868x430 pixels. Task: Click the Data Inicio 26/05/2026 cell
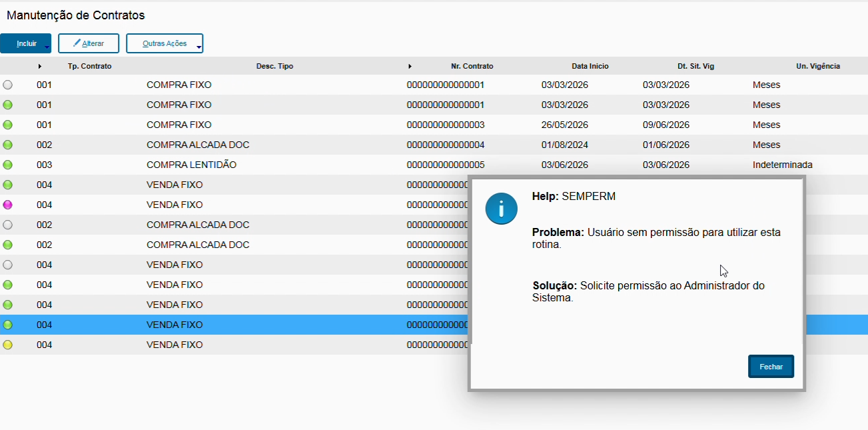564,125
